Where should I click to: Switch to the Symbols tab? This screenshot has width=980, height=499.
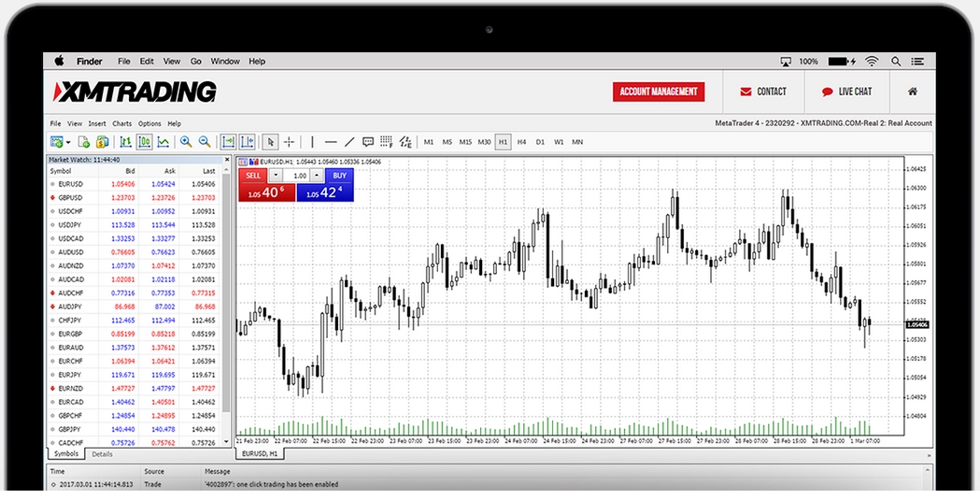point(66,454)
